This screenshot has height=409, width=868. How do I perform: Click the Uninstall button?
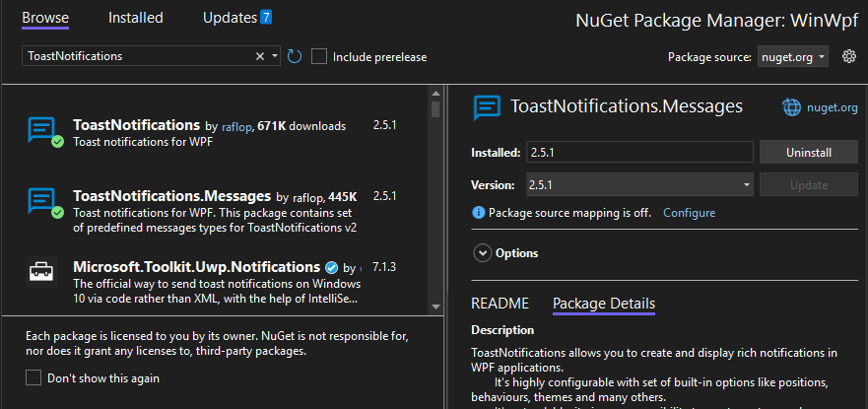[808, 152]
